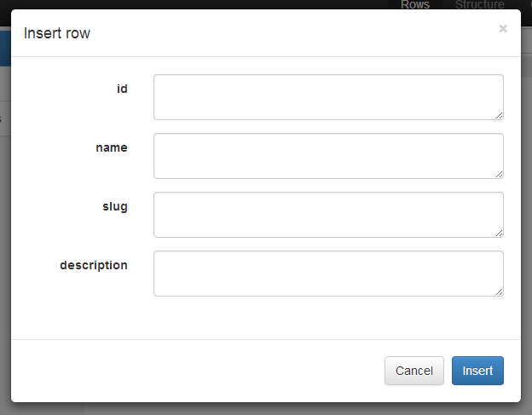Click the id text field
The image size is (532, 415).
[x=328, y=97]
